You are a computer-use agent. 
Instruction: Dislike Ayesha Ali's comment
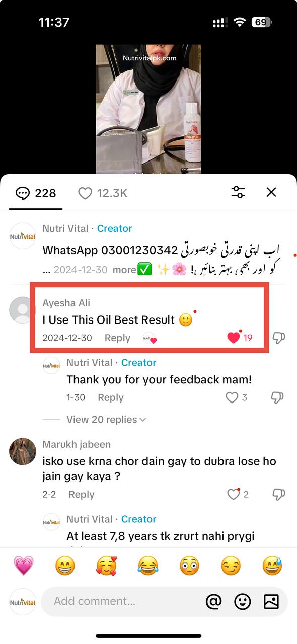pyautogui.click(x=278, y=338)
